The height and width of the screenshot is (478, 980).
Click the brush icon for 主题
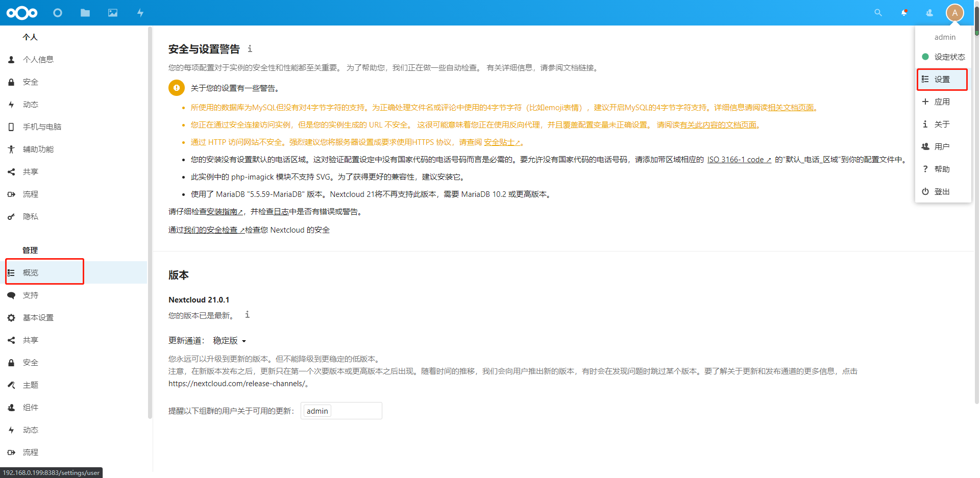coord(11,385)
